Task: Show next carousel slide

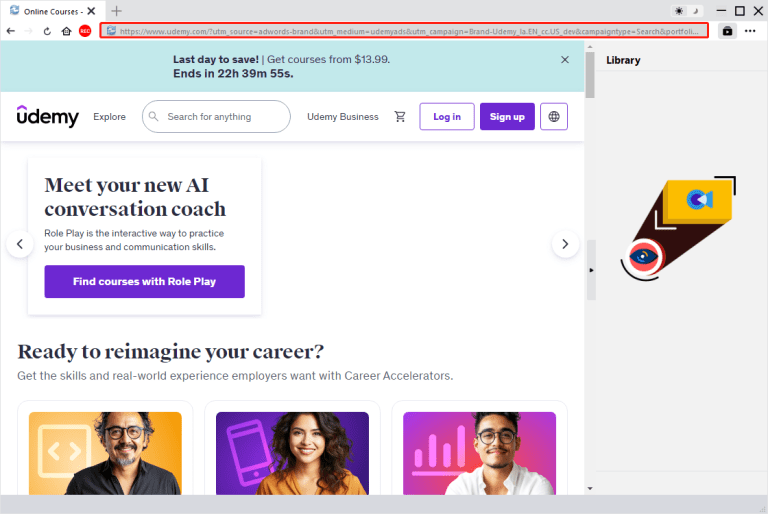Action: point(565,244)
